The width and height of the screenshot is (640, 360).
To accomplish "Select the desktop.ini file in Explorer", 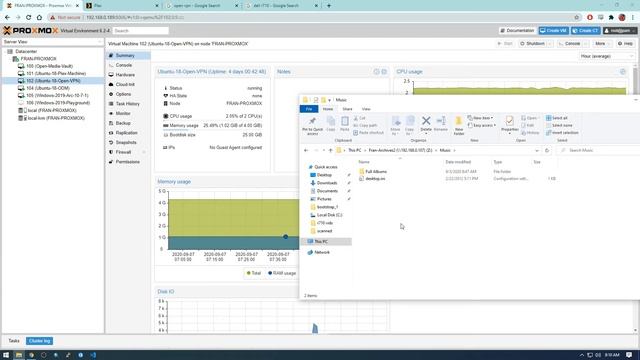I will click(375, 179).
